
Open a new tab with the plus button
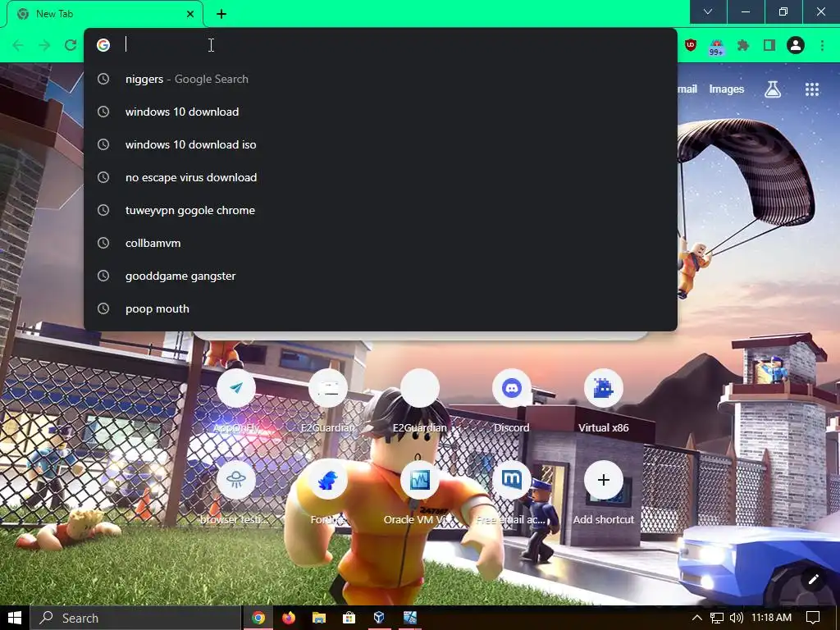pos(221,14)
